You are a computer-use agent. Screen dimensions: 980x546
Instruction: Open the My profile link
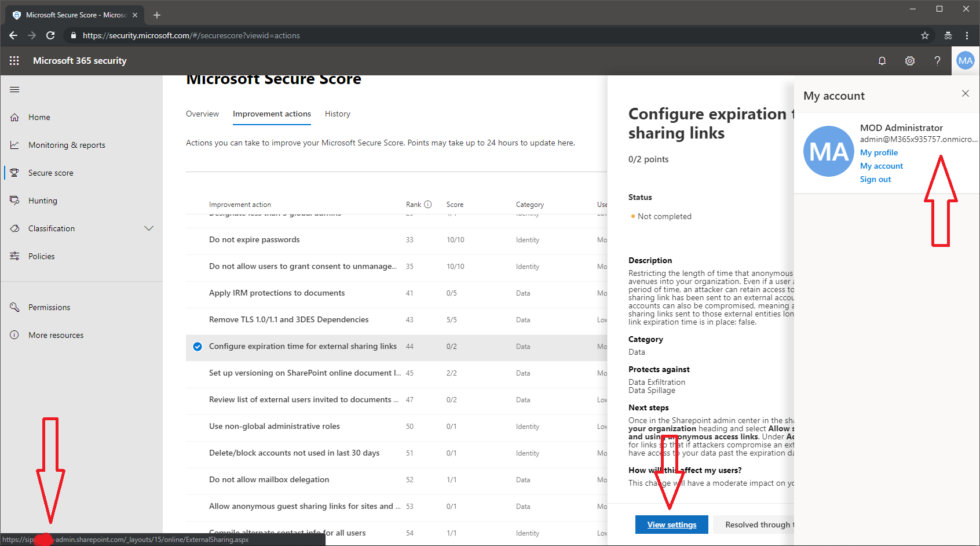point(879,152)
